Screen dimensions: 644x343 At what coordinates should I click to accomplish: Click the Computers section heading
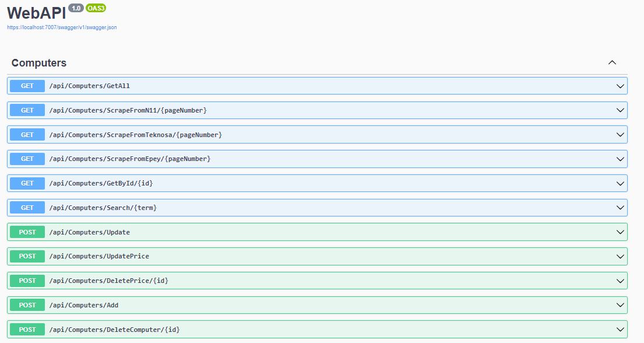38,62
